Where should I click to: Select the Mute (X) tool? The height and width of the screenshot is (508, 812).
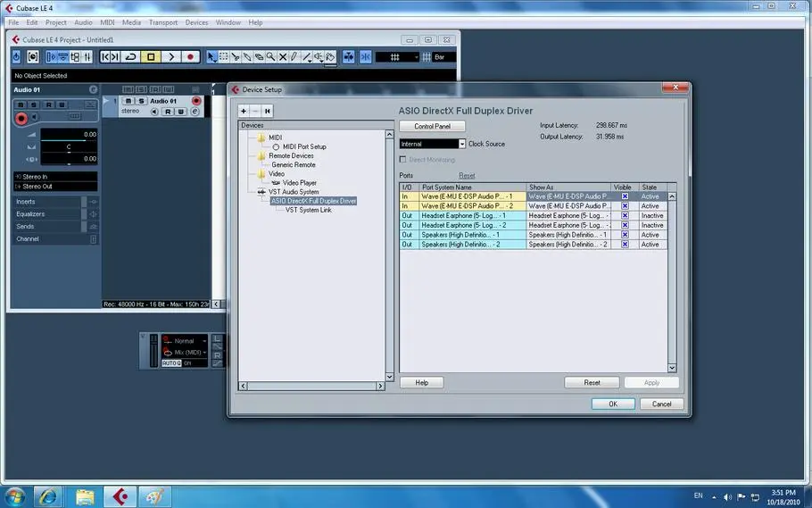(283, 57)
